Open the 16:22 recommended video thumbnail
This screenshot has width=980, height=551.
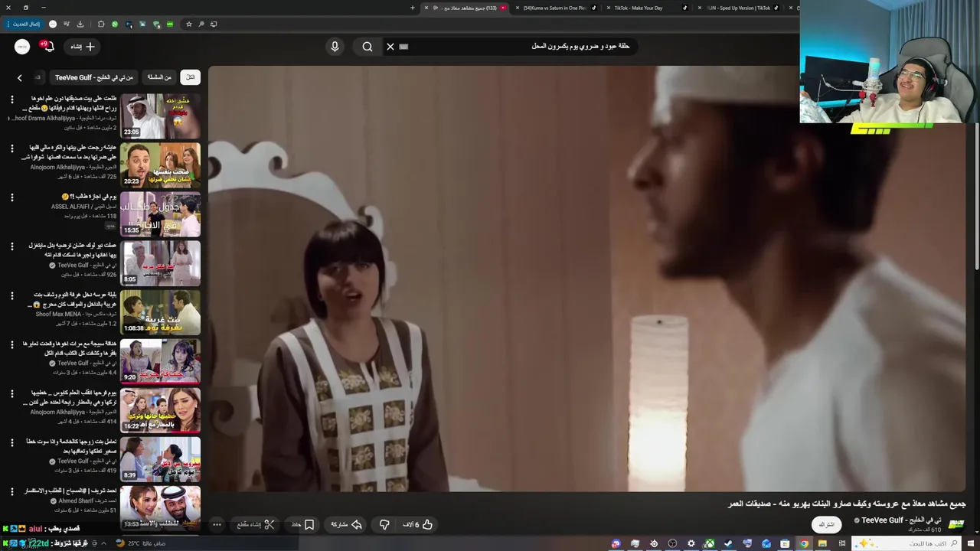[x=160, y=409]
